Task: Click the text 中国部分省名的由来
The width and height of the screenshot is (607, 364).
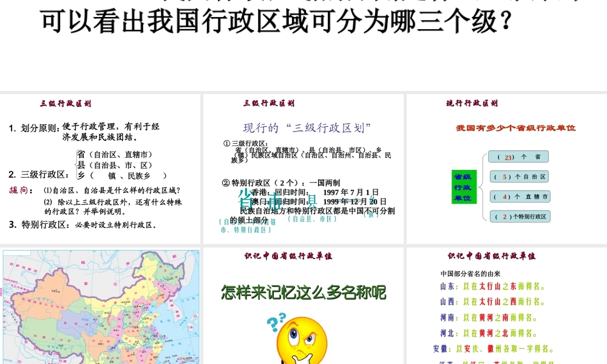Action: tap(470, 274)
